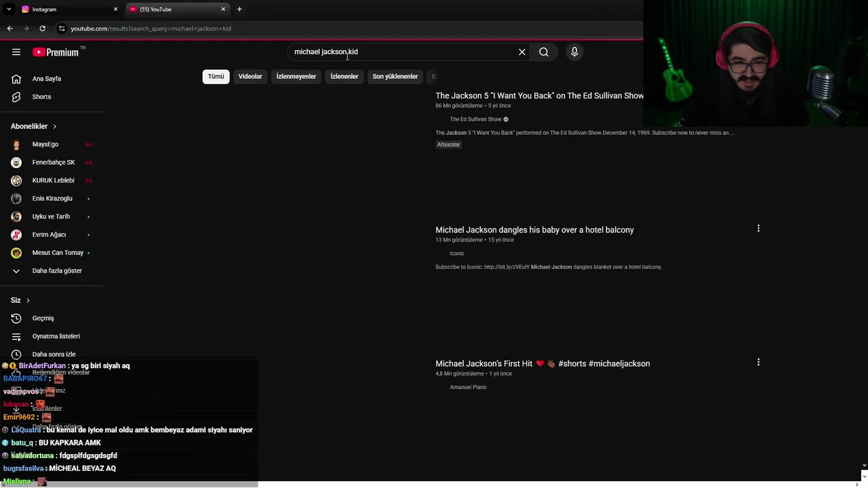This screenshot has height=488, width=868.
Task: Click the Geçmiş history icon
Action: click(x=16, y=319)
